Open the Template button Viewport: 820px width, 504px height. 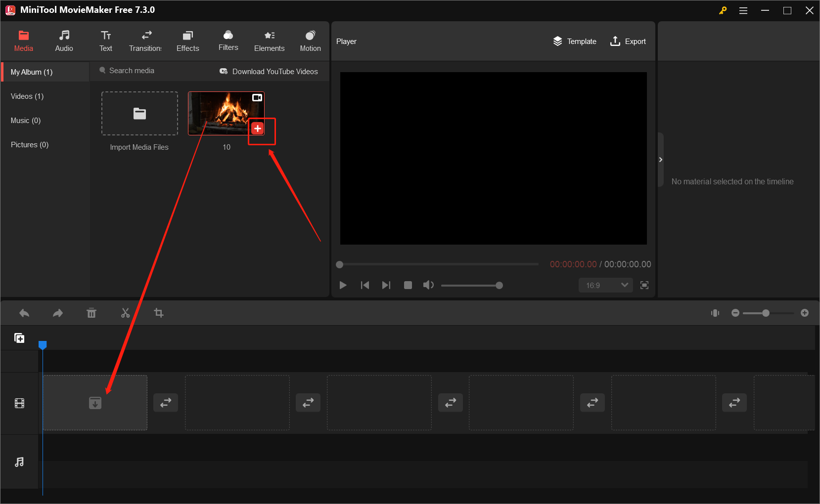(x=575, y=42)
